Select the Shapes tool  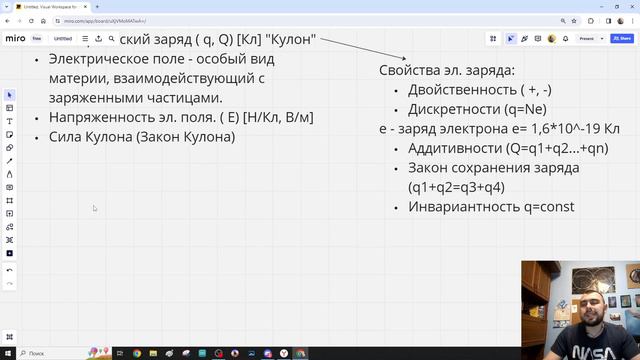pyautogui.click(x=9, y=148)
